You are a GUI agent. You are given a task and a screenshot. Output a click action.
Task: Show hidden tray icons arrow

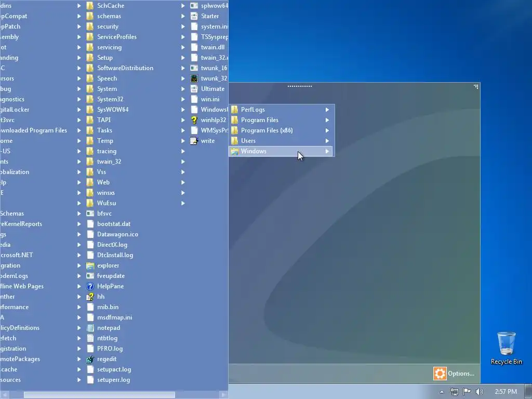442,392
